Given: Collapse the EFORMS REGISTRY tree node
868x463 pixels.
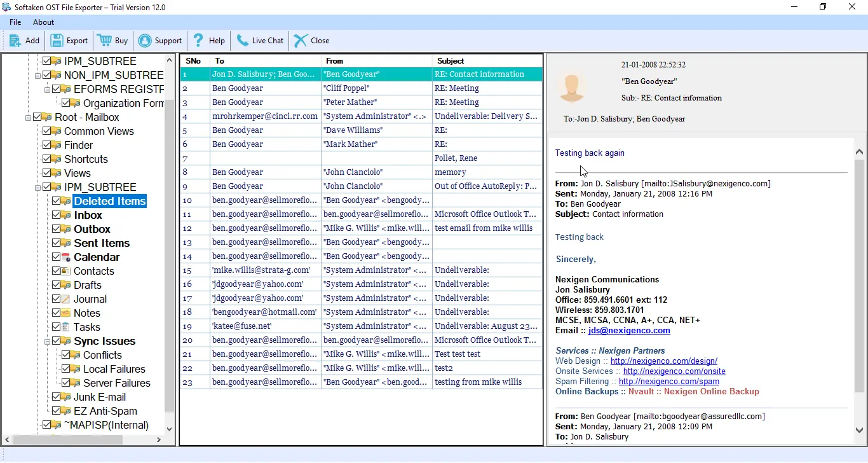Looking at the screenshot, I should (x=48, y=89).
